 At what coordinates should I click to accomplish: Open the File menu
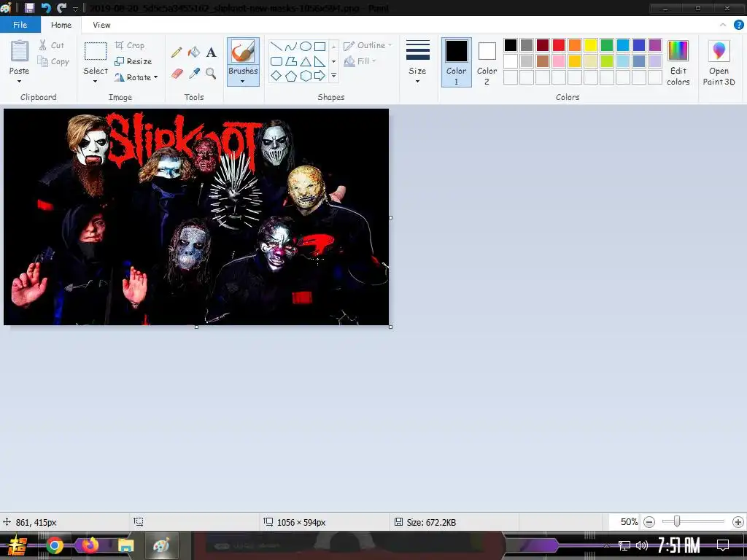click(20, 25)
